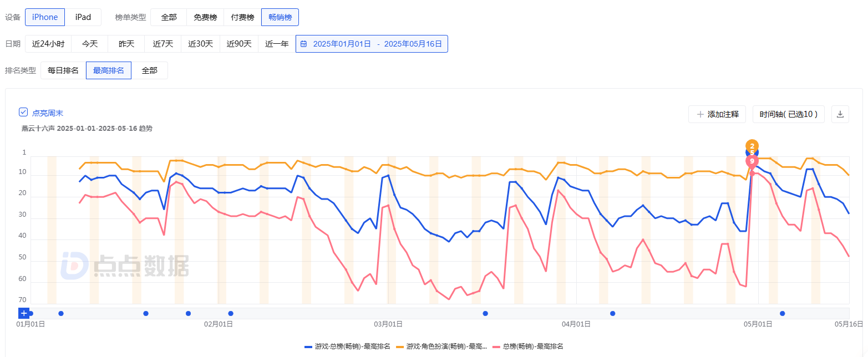
Task: Click plus icon of 添加注释
Action: tap(700, 114)
